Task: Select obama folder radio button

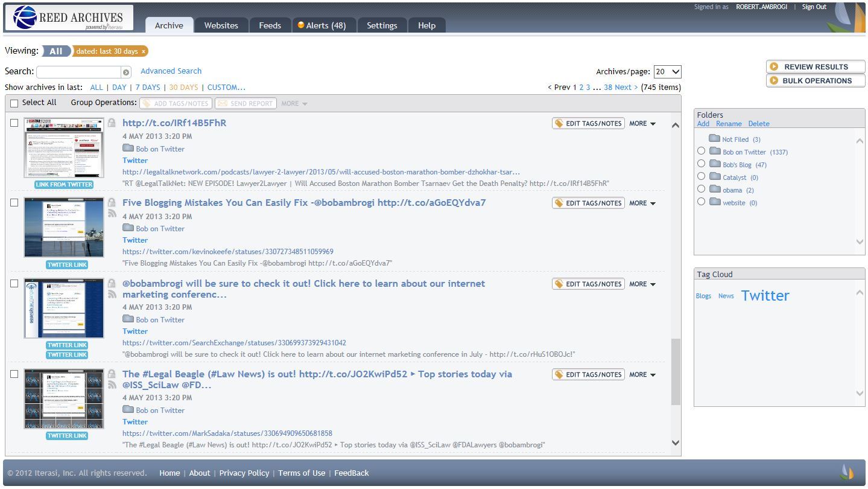Action: [701, 189]
